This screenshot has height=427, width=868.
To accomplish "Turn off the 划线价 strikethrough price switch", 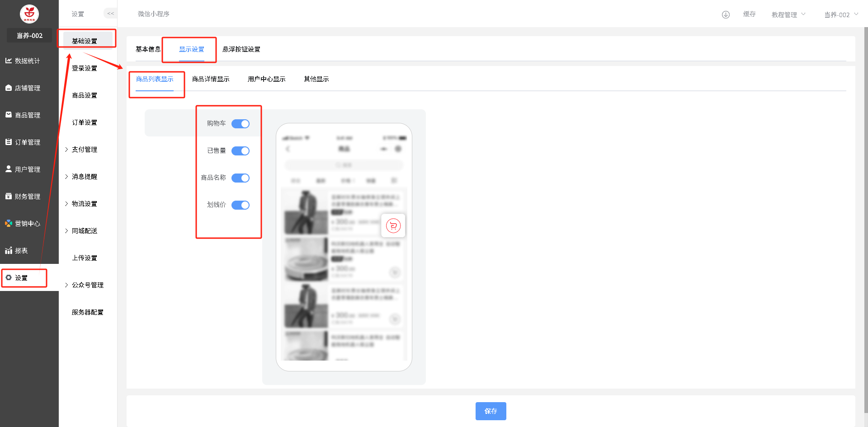I will pyautogui.click(x=241, y=205).
